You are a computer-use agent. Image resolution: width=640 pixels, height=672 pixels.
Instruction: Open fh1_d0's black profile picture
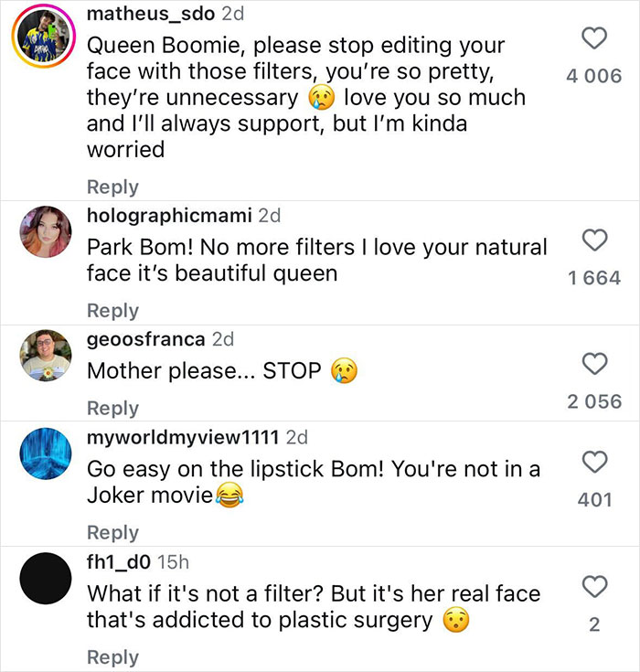(46, 578)
